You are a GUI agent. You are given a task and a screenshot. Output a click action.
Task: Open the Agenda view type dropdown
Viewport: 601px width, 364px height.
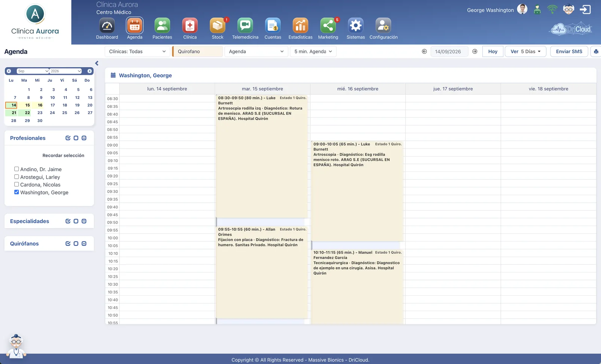pyautogui.click(x=256, y=51)
